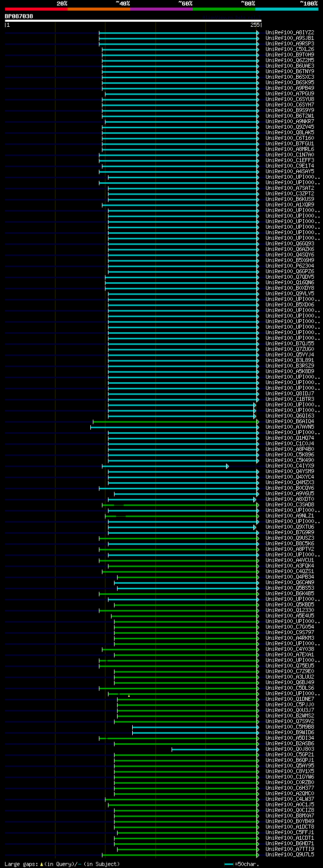Select hit label UniRef100_A7AVN5
Viewport: 323px width, 868px height.
[290, 427]
